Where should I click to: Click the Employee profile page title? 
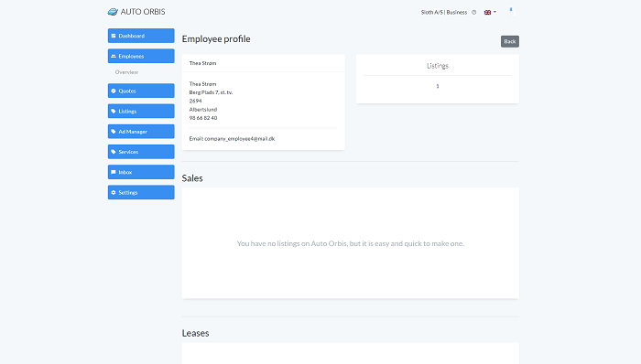coord(216,38)
